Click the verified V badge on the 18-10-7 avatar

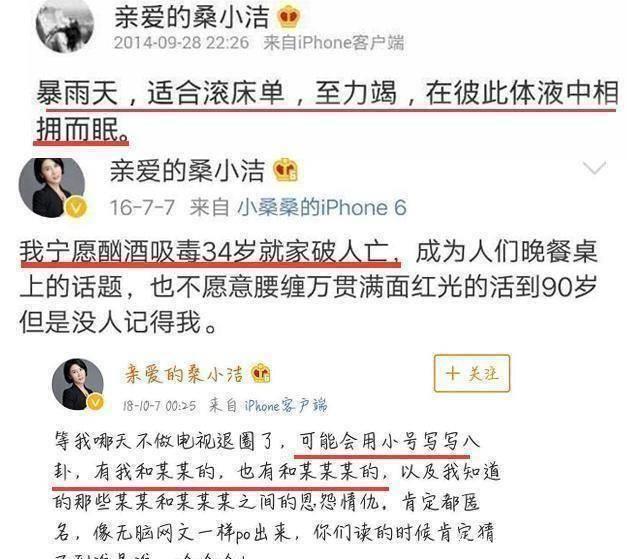[x=96, y=402]
